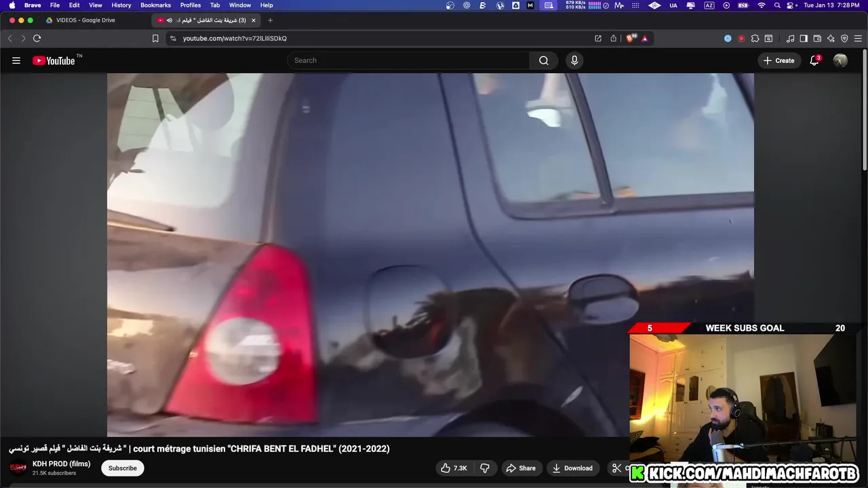Viewport: 868px width, 488px height.
Task: Open Brave Leo AI sparkle icon
Action: tap(831, 39)
